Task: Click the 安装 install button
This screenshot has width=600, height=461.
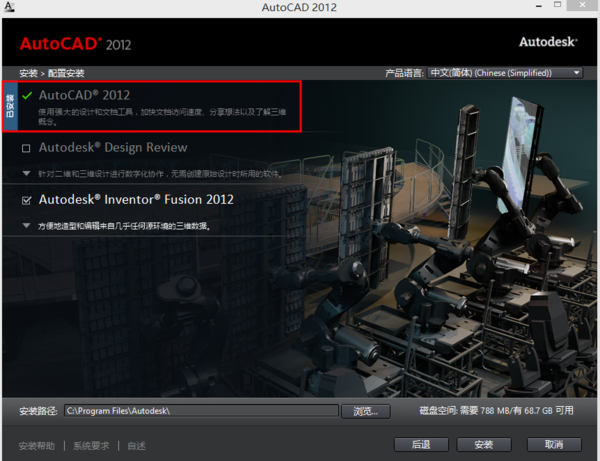Action: (484, 445)
